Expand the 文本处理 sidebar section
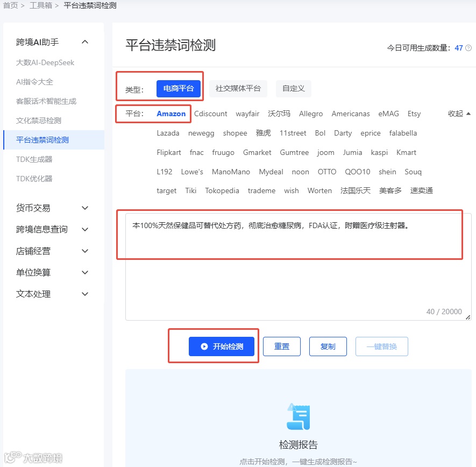The width and height of the screenshot is (476, 467). [85, 294]
